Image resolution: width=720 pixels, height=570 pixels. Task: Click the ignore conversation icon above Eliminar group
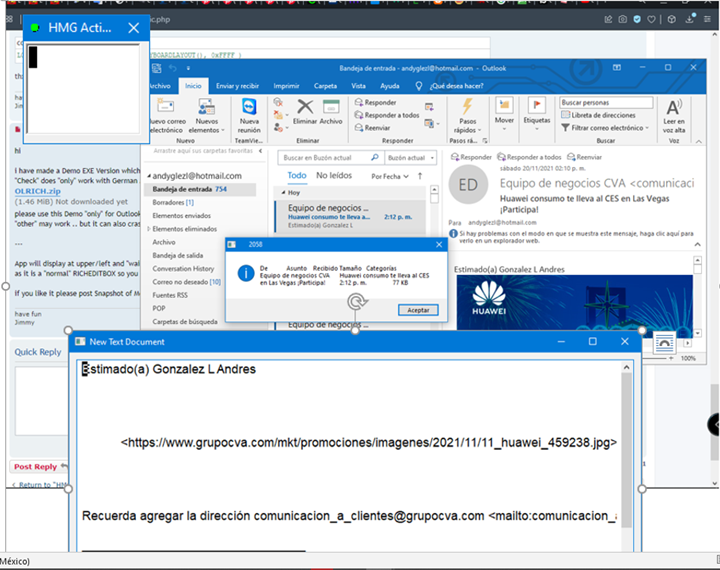pos(278,102)
